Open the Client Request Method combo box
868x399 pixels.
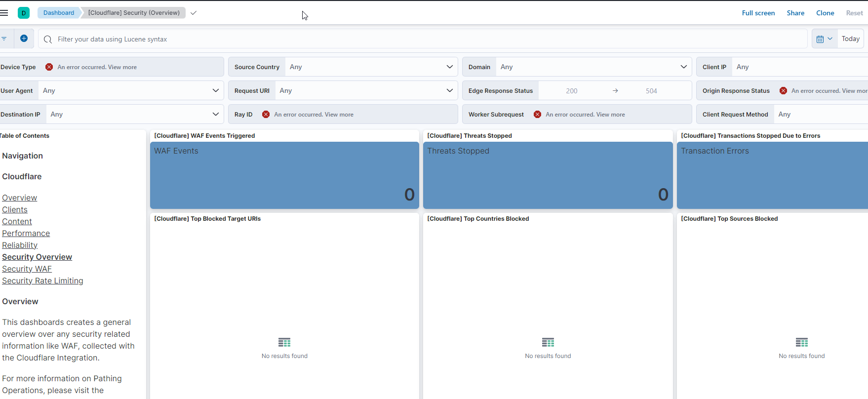pyautogui.click(x=821, y=114)
